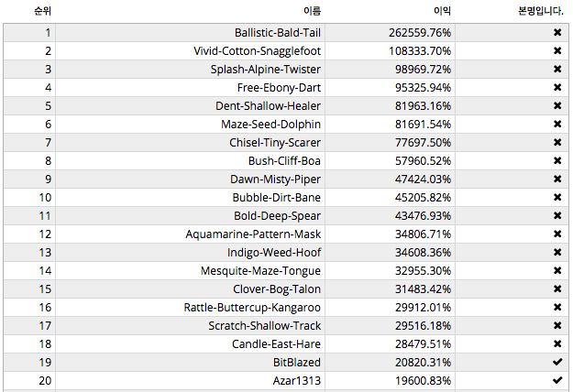Click the 262559.76% profit cell
The width and height of the screenshot is (573, 392).
pyautogui.click(x=420, y=32)
